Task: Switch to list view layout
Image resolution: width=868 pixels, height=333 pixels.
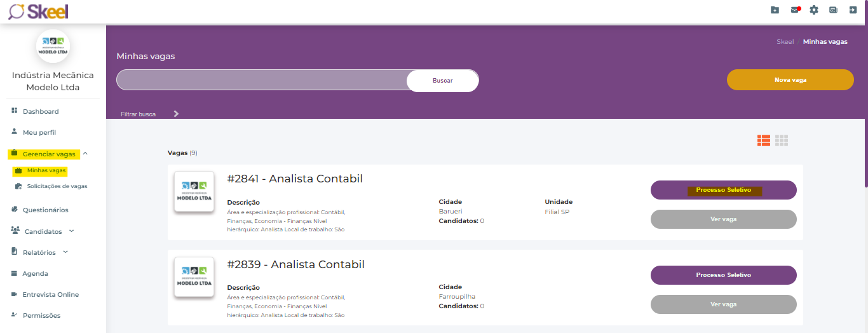Action: [x=764, y=140]
